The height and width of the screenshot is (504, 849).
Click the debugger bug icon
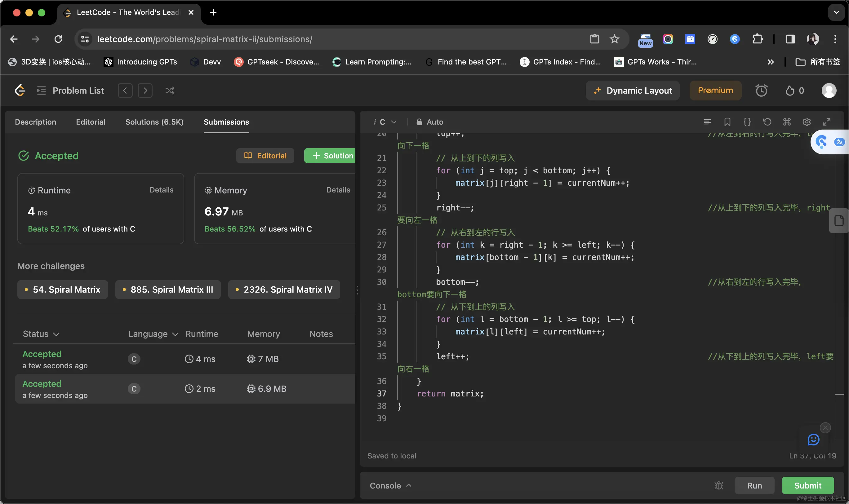coord(718,486)
